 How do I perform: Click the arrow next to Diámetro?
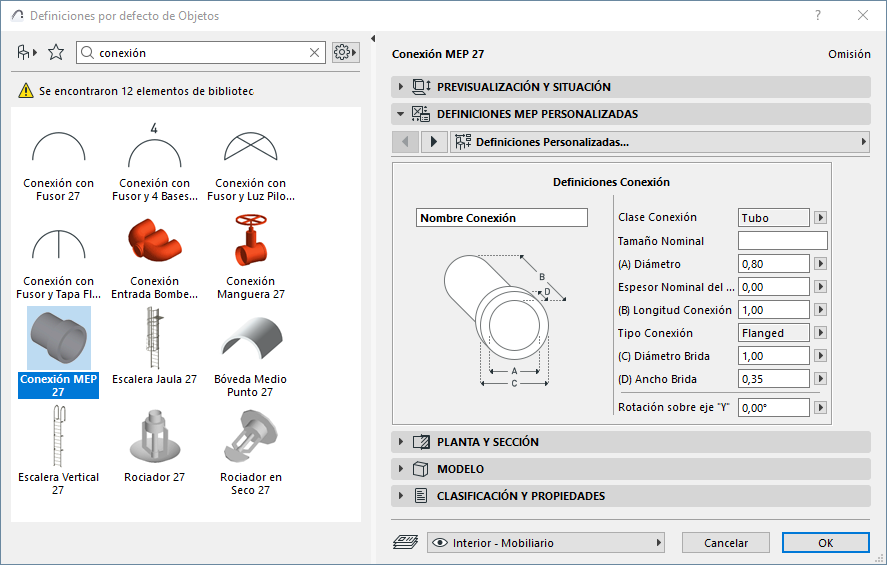tap(820, 264)
